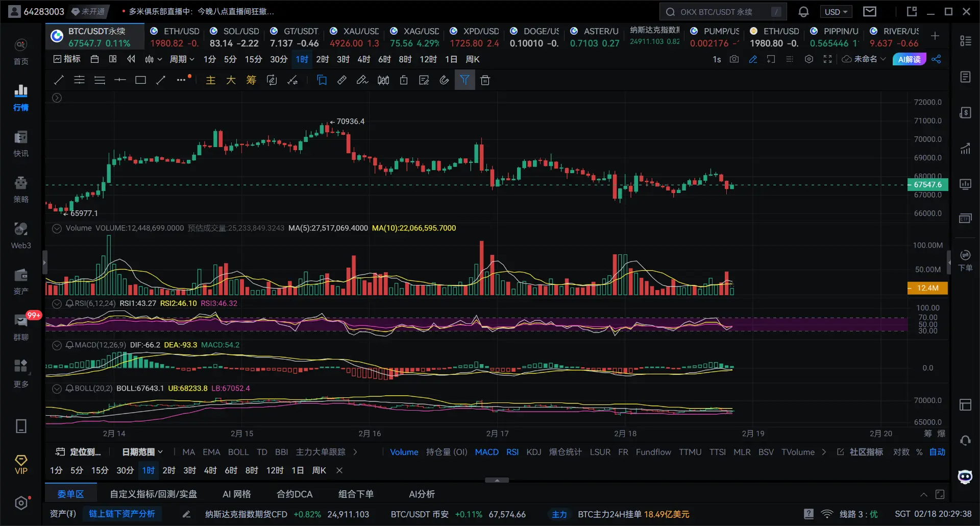The height and width of the screenshot is (526, 980).
Task: Switch to 合约DCA tab
Action: tap(295, 494)
